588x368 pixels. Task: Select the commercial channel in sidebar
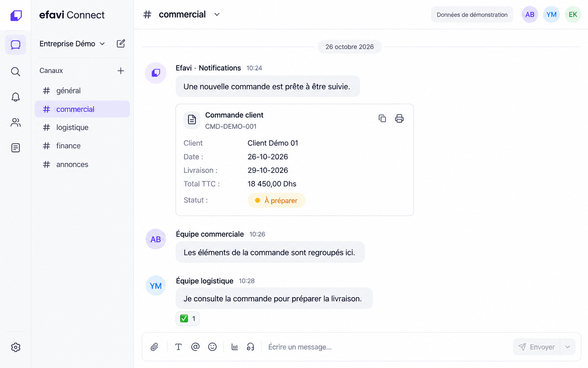[x=82, y=109]
